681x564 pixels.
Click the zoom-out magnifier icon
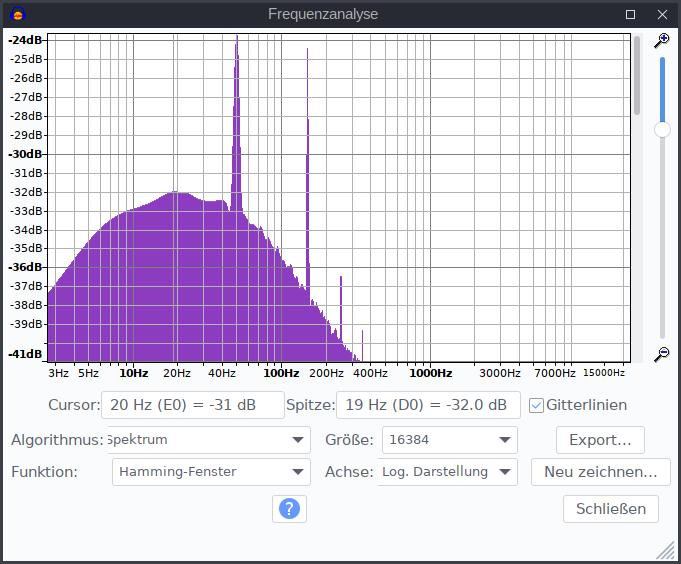click(661, 354)
